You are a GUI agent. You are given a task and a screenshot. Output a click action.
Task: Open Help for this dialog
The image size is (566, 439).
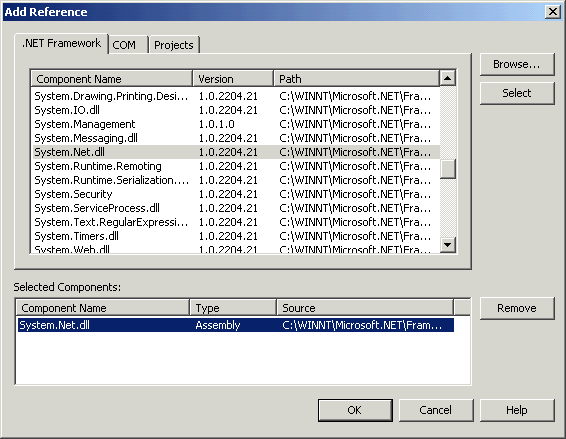coord(517,410)
